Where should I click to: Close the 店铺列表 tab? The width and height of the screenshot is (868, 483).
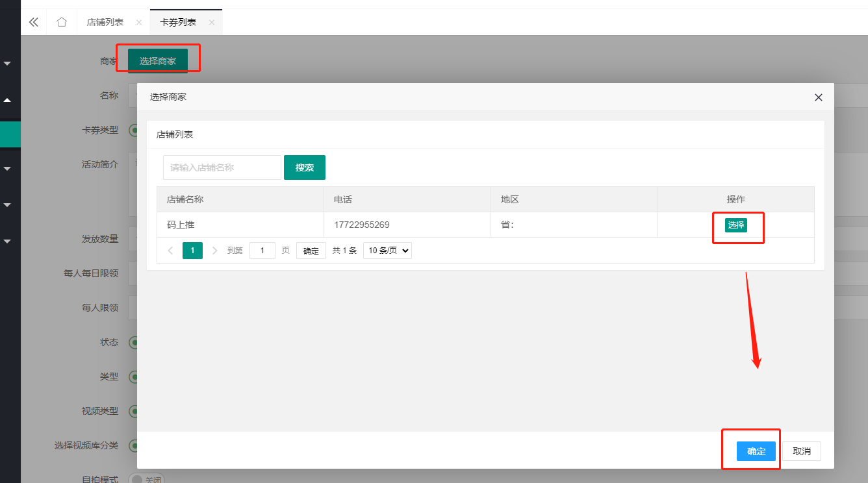(138, 22)
